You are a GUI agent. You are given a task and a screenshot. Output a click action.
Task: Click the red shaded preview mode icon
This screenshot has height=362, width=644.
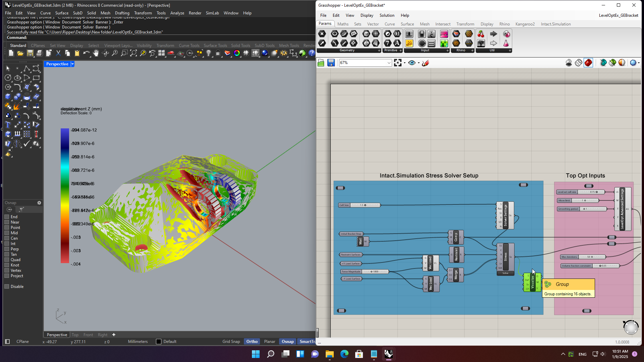point(588,63)
